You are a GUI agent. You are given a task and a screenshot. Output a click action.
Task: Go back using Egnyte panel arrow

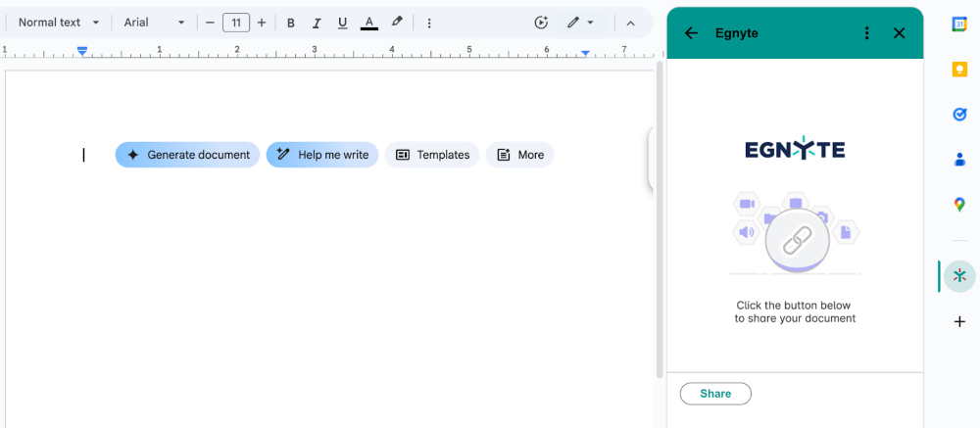click(x=691, y=33)
